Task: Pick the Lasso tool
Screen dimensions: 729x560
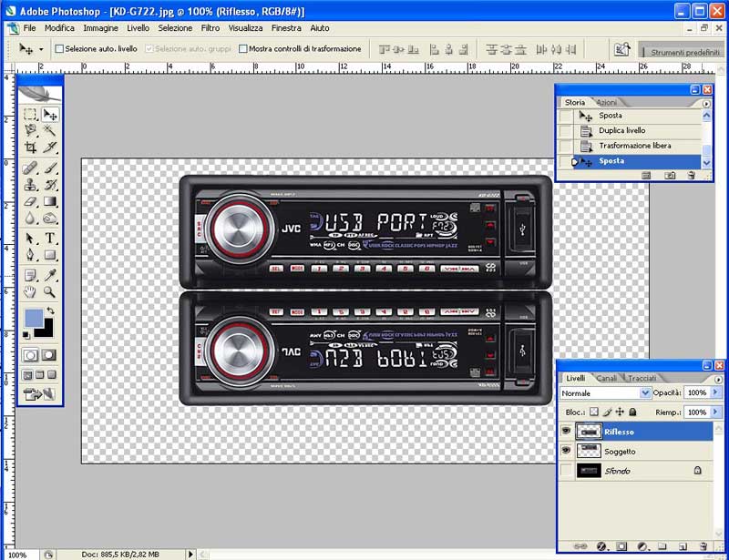Action: pyautogui.click(x=30, y=130)
